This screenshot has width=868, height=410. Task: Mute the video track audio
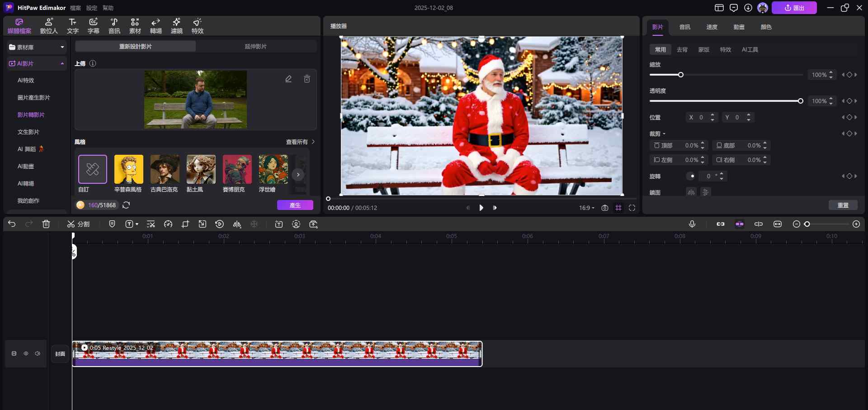pyautogui.click(x=38, y=353)
